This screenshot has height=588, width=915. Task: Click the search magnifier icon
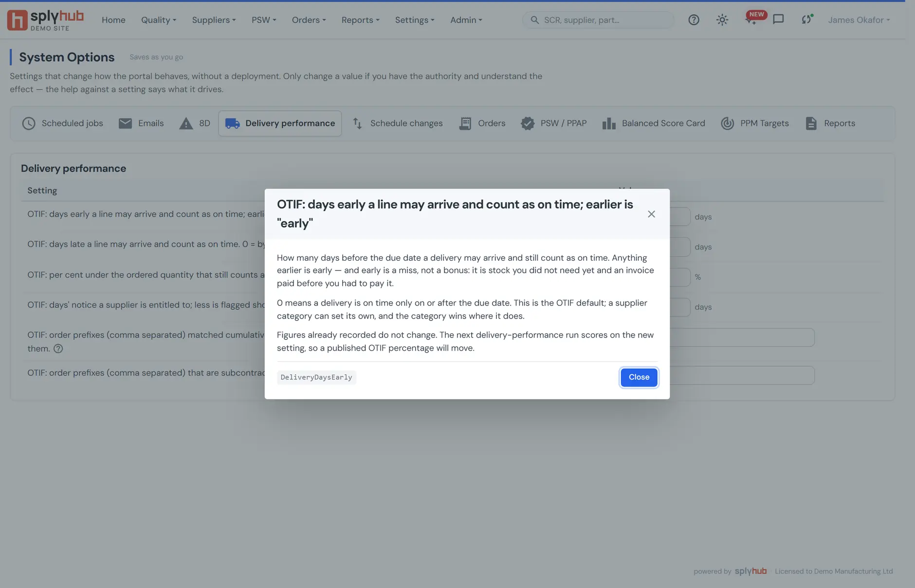click(x=534, y=20)
